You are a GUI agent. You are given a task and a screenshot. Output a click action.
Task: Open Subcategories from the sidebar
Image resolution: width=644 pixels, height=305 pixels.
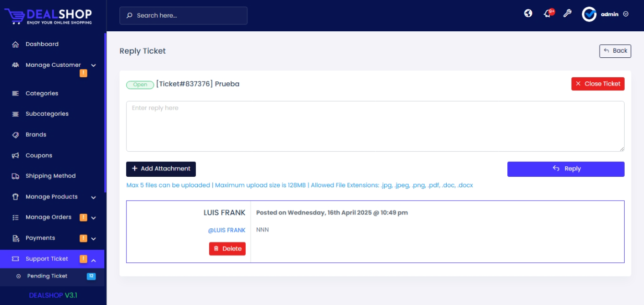[47, 114]
